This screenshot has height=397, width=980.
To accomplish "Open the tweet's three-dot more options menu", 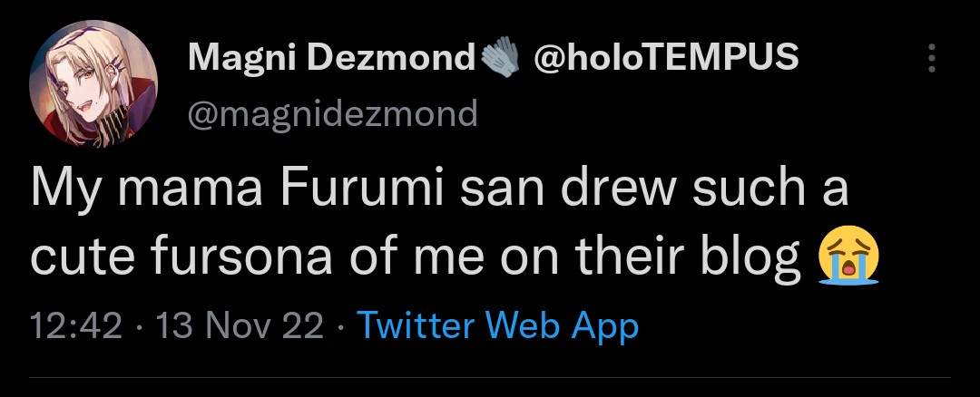I will (x=930, y=59).
